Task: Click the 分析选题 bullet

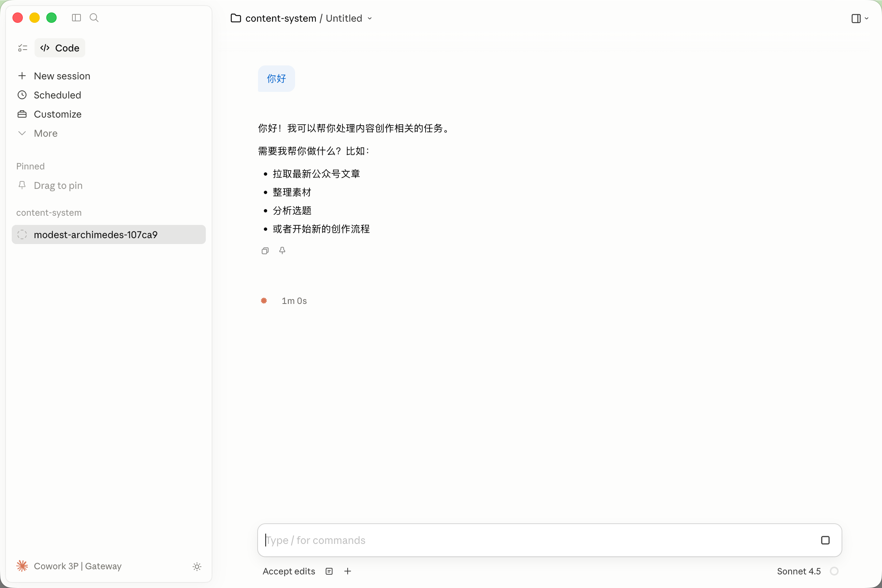Action: (x=292, y=211)
